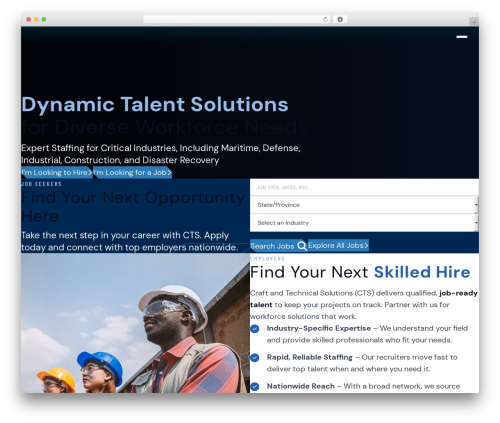Focus the Job title, skills field
Viewport: 500px width, 423px height.
[x=364, y=187]
